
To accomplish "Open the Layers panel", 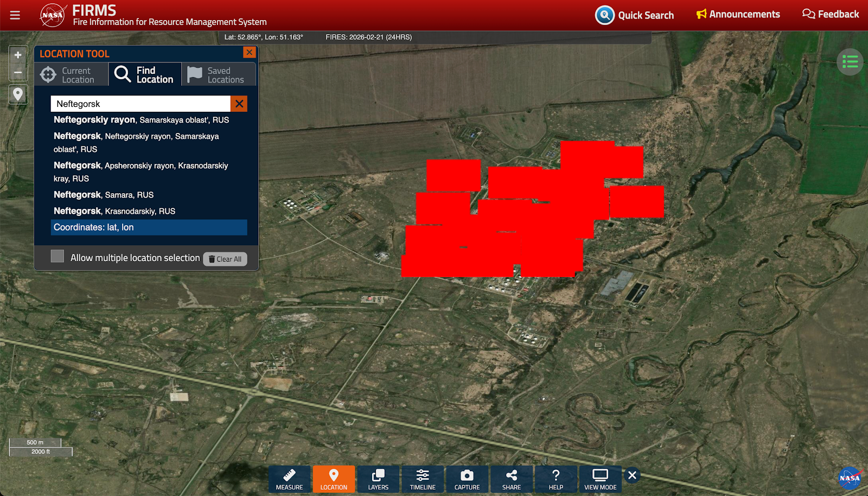I will [x=379, y=479].
